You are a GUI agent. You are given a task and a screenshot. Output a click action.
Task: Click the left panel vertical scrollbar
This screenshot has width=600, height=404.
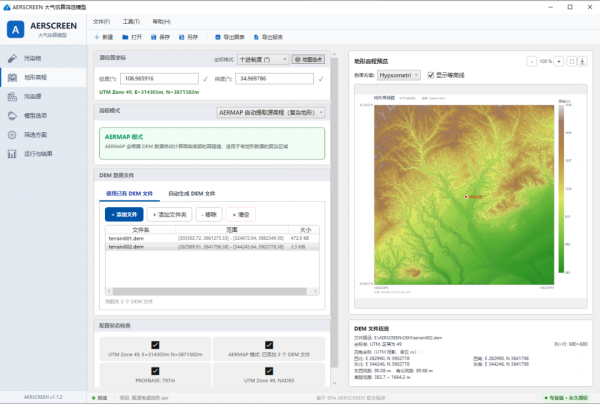334,212
